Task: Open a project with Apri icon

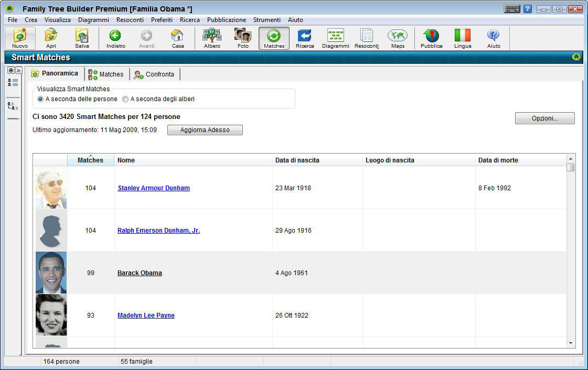Action: click(x=51, y=38)
